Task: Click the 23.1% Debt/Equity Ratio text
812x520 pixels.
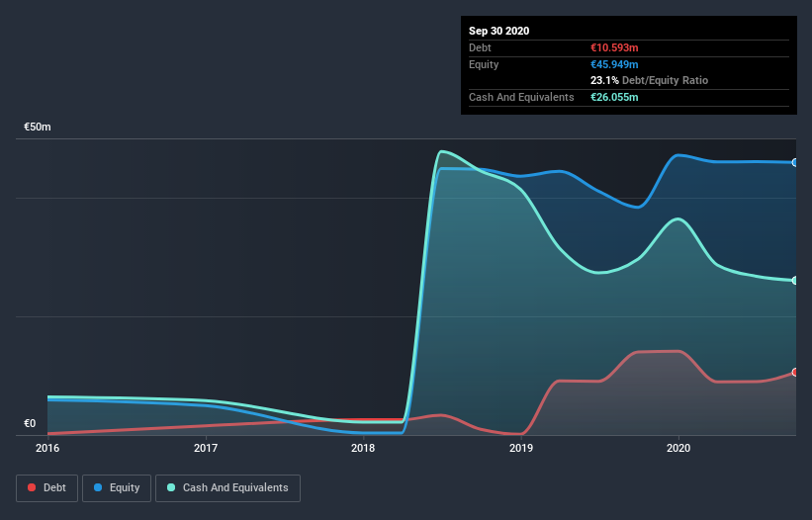Action: pyautogui.click(x=650, y=80)
